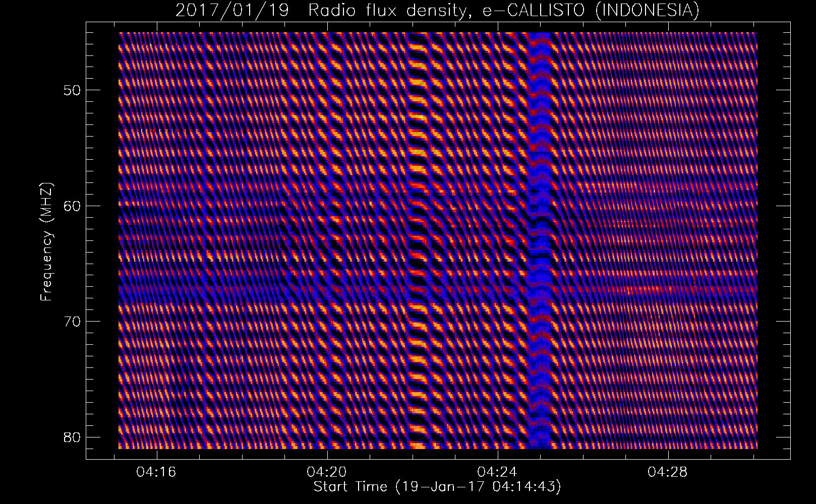
Task: Click the Start Time axis label
Action: pyautogui.click(x=437, y=487)
